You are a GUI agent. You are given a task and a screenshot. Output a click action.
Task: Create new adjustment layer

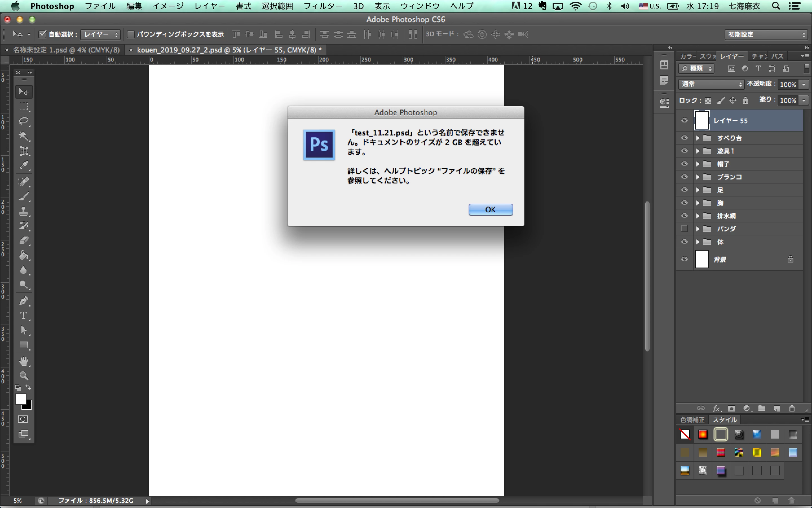747,409
